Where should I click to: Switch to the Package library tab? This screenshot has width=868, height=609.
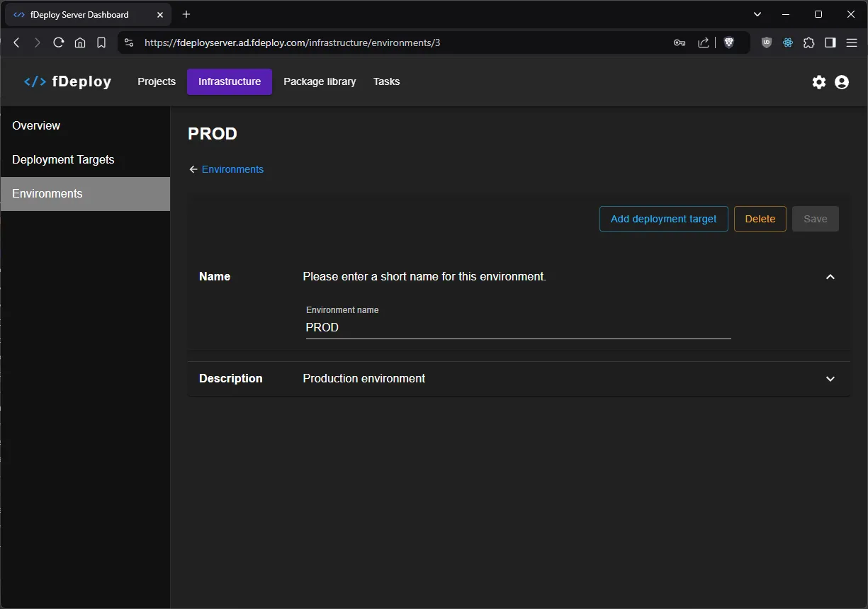(x=320, y=81)
